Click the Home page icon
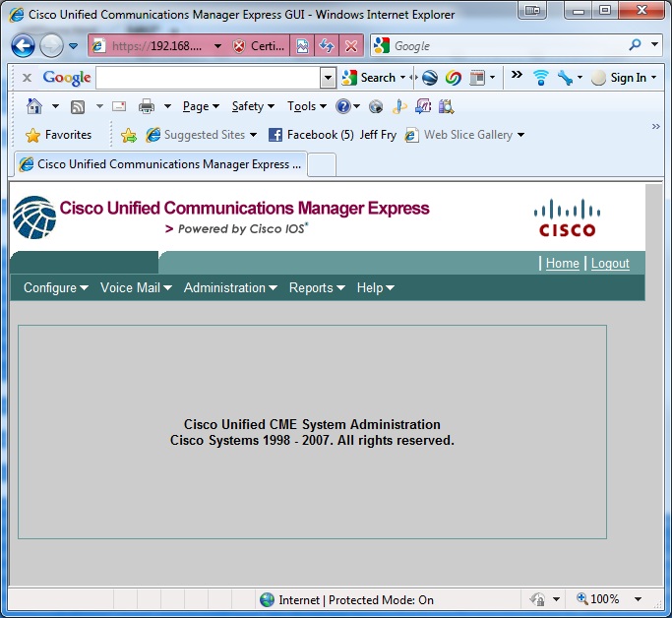This screenshot has width=672, height=618. pos(34,106)
